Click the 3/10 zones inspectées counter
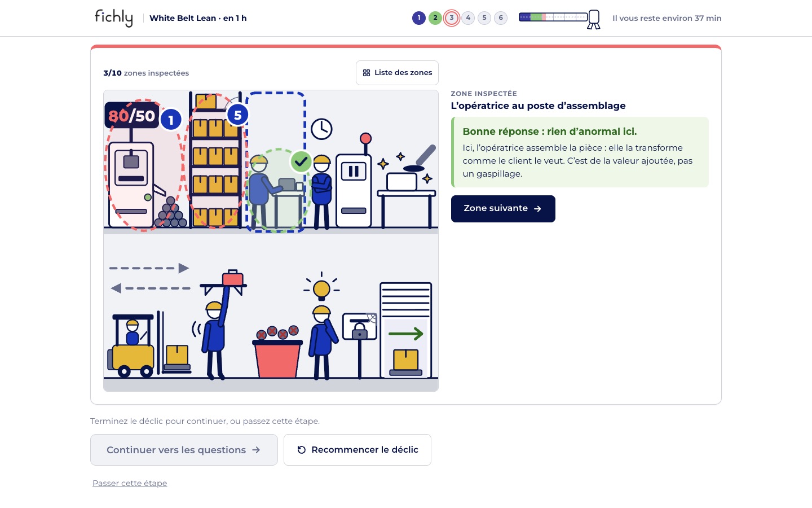 146,73
